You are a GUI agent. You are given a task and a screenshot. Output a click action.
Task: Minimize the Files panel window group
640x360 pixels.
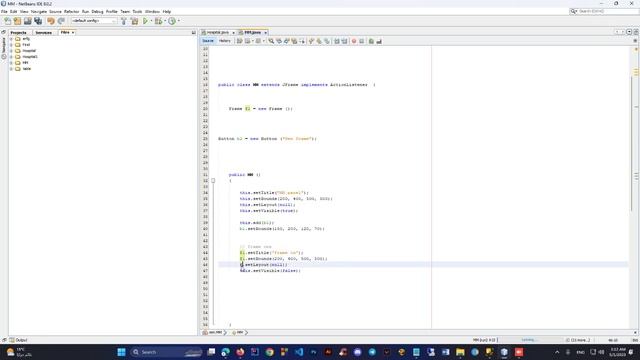click(193, 32)
